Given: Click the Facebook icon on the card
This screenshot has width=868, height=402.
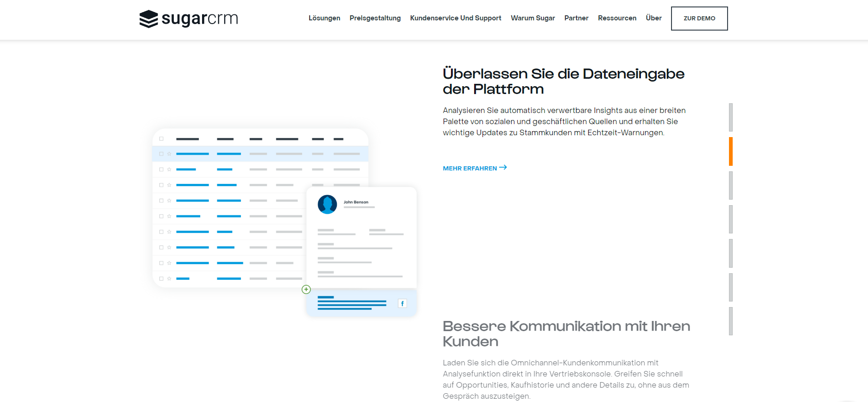Looking at the screenshot, I should [402, 303].
